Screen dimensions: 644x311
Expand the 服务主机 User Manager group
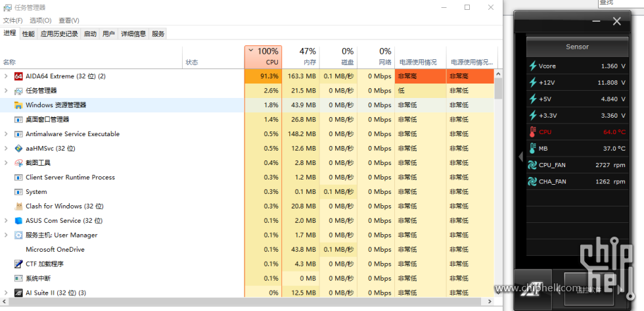6,235
